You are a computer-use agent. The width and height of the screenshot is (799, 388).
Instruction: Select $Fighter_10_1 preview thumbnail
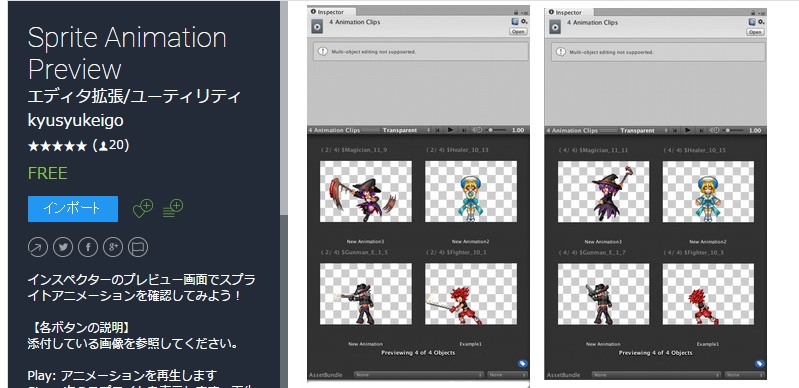point(471,294)
